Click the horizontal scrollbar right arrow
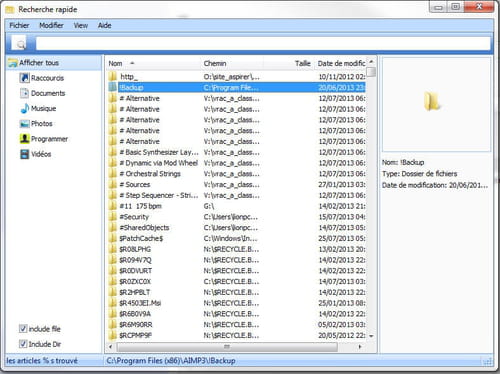500x374 pixels. 360,347
